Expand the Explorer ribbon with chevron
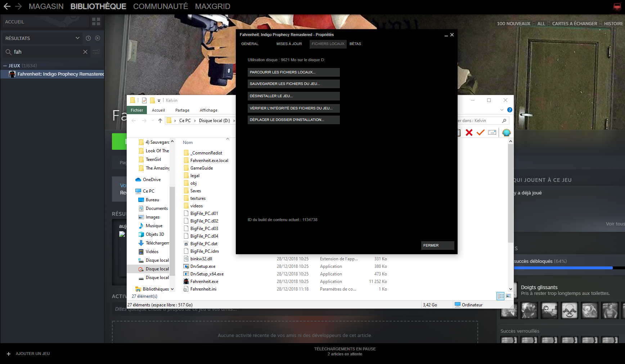The height and width of the screenshot is (364, 625). tap(502, 110)
